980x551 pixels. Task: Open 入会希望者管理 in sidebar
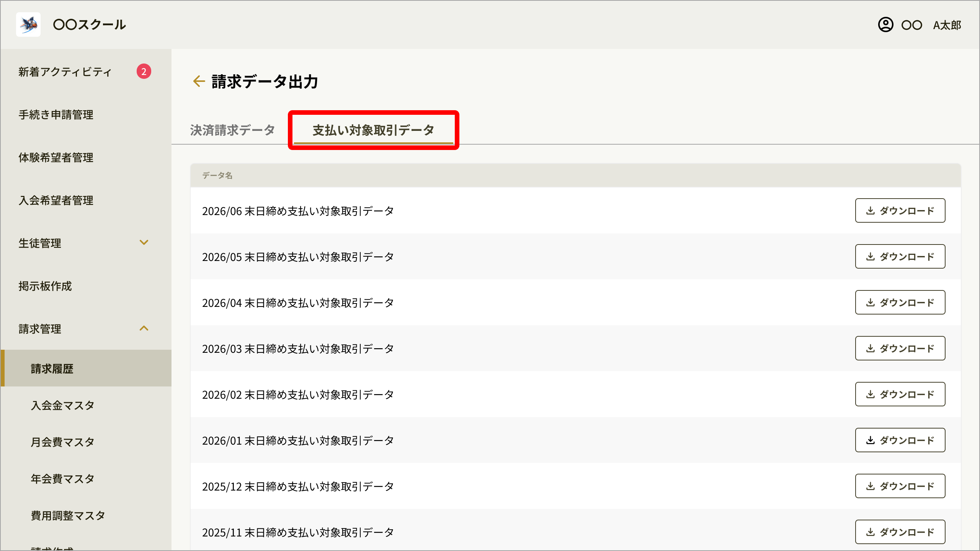(x=56, y=200)
